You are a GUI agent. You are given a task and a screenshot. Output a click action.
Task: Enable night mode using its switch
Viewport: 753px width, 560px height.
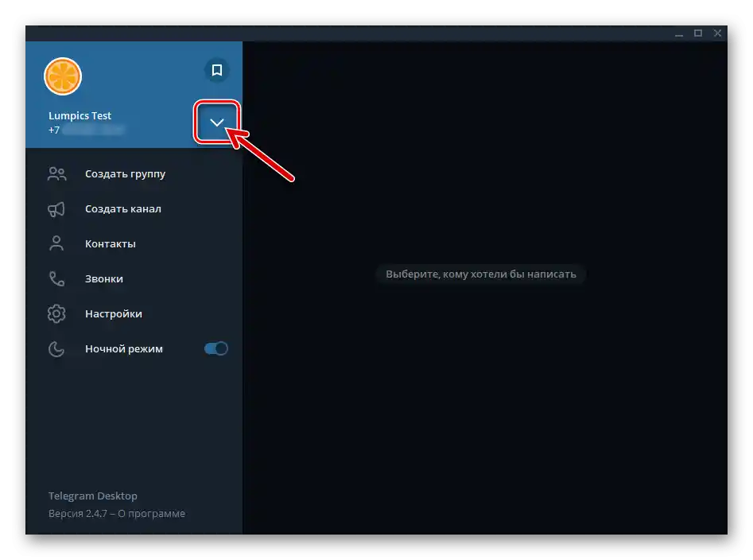[x=215, y=348]
